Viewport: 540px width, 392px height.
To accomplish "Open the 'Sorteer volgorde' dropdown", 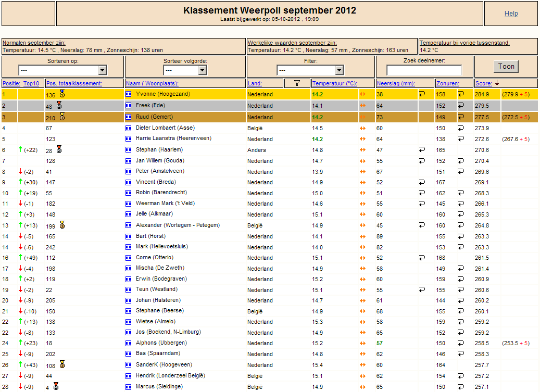I will [185, 70].
